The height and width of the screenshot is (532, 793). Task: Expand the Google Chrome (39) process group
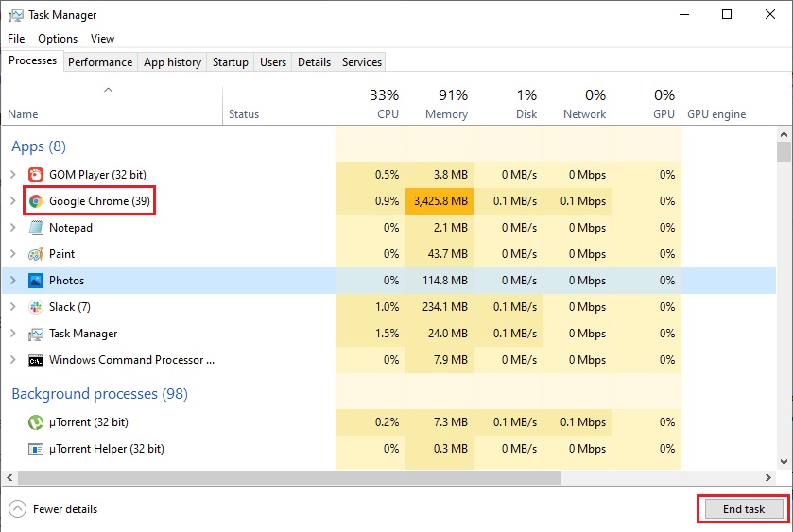click(x=13, y=200)
